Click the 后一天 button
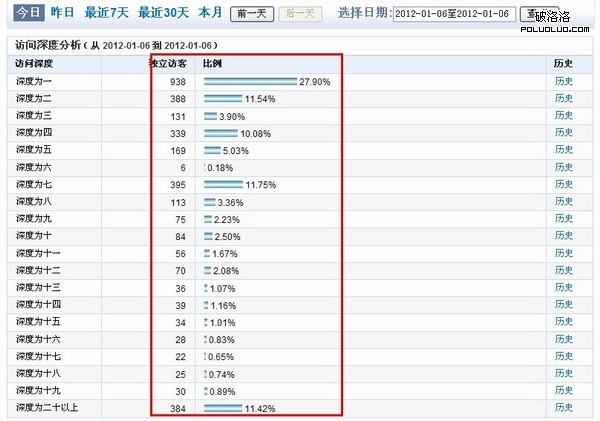 click(x=299, y=14)
